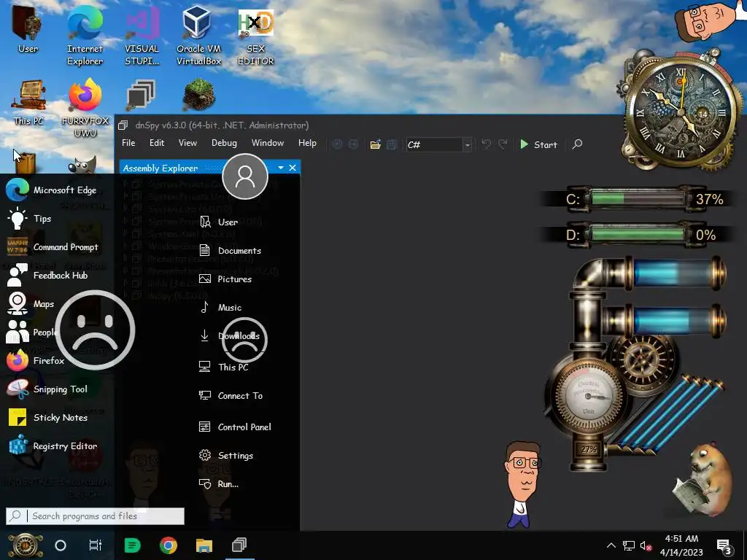Open the User folder link

click(218, 222)
